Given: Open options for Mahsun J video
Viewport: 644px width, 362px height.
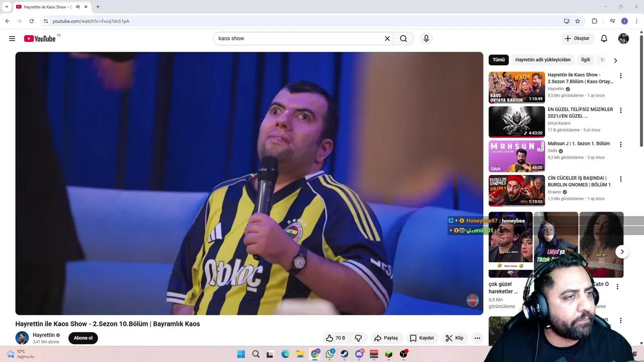Looking at the screenshot, I should point(620,145).
